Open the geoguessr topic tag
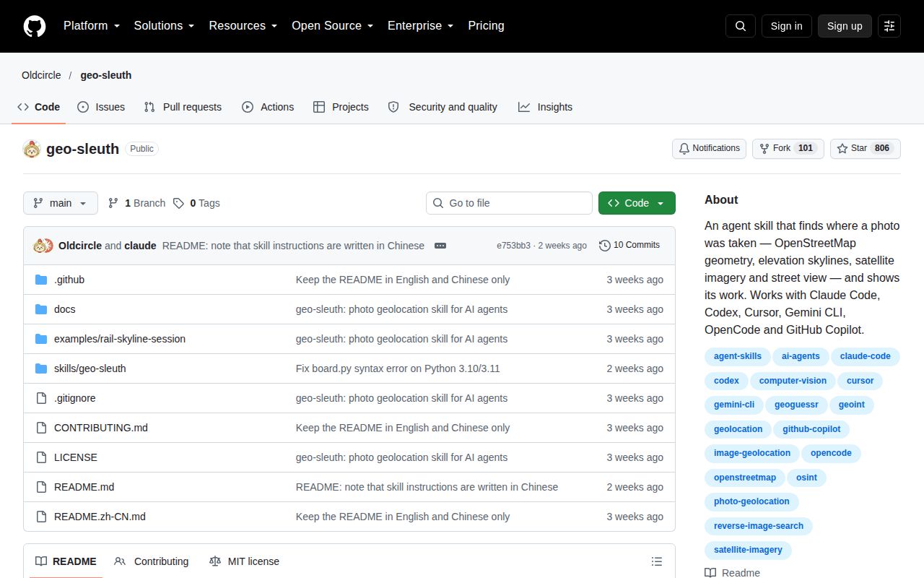The height and width of the screenshot is (578, 924). [x=796, y=405]
